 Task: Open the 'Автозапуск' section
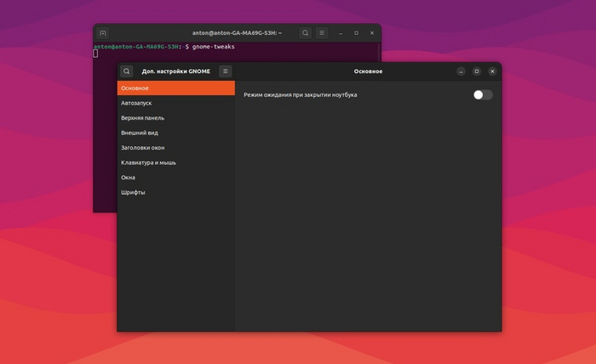tap(175, 103)
